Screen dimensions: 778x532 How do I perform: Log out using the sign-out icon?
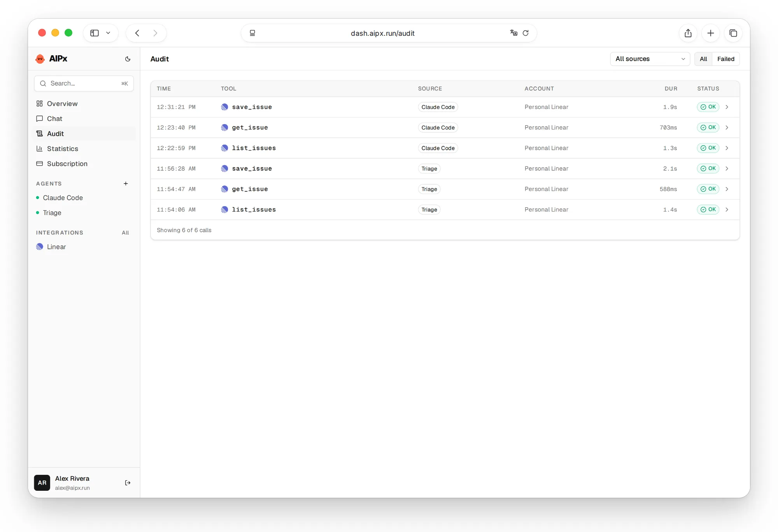click(x=128, y=483)
